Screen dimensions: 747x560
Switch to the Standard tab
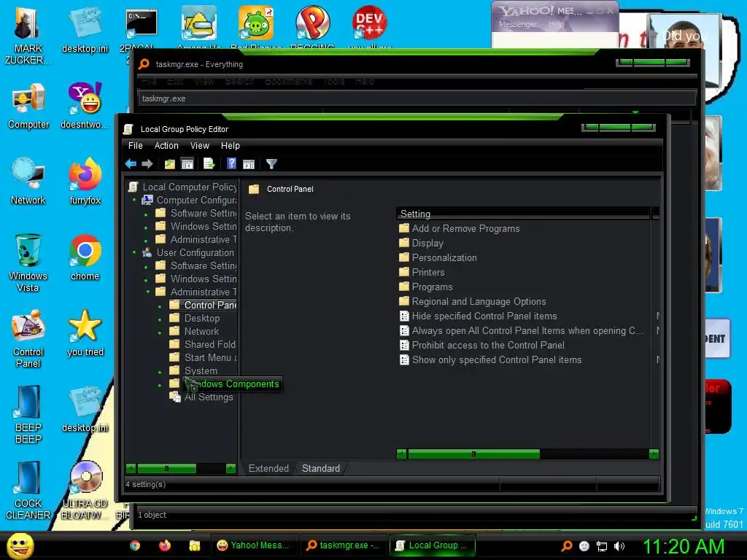tap(321, 469)
